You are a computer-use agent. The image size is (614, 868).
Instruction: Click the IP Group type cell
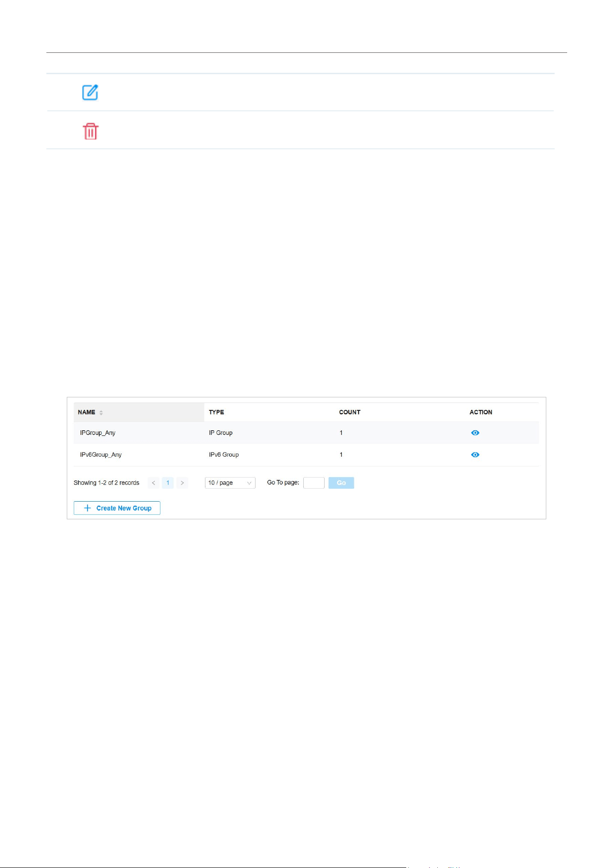pyautogui.click(x=221, y=433)
